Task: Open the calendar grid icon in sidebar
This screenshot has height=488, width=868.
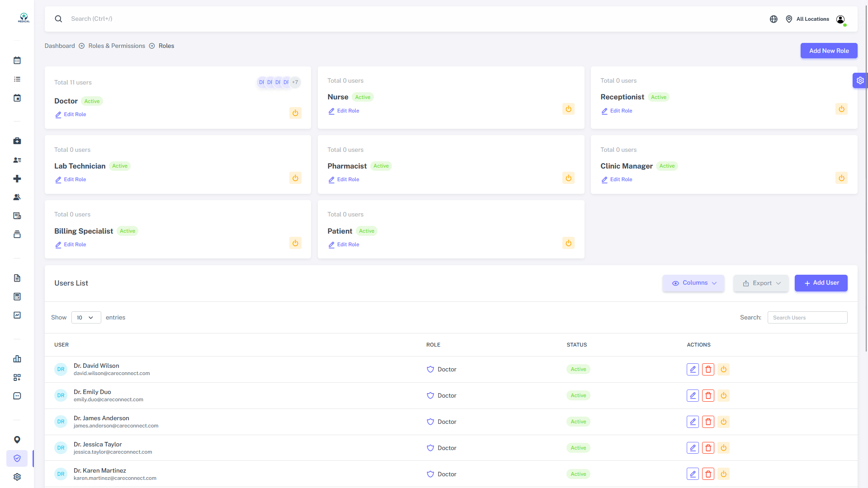Action: click(x=17, y=61)
